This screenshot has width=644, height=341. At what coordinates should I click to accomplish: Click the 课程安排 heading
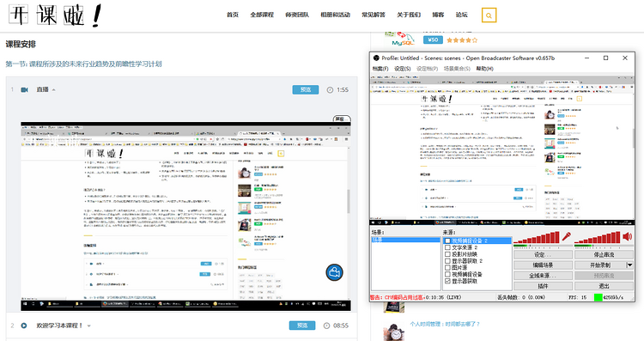[x=21, y=45]
